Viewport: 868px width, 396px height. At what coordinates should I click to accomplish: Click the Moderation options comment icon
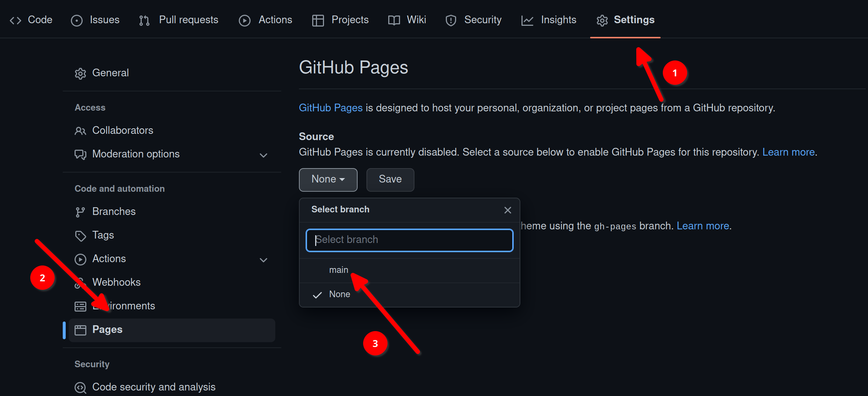(x=80, y=154)
